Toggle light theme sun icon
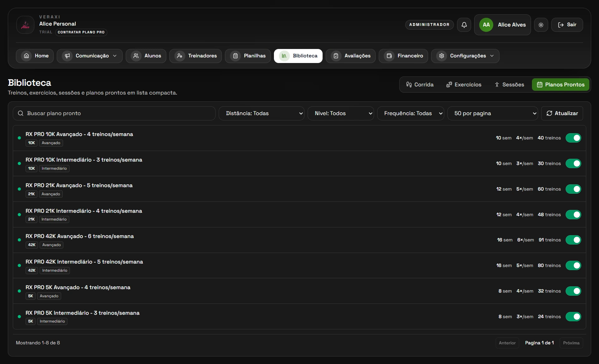This screenshot has width=599, height=364. coord(541,25)
